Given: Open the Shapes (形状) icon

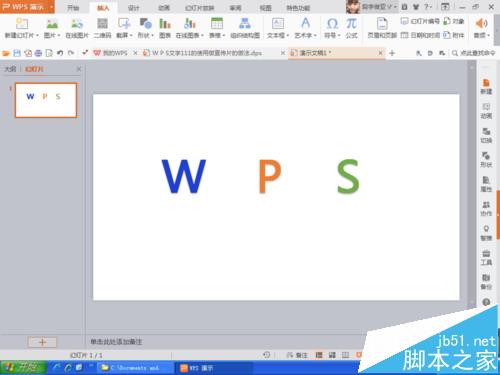Looking at the screenshot, I should coord(145,23).
